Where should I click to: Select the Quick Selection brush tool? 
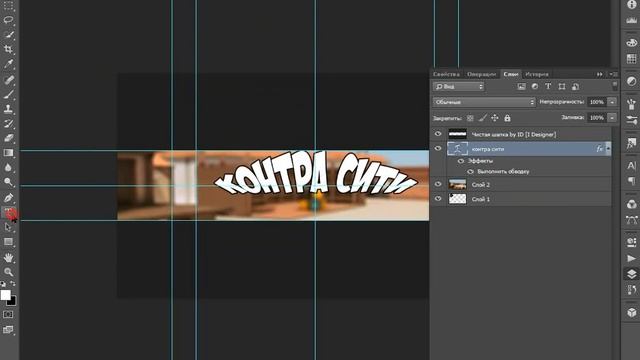pyautogui.click(x=8, y=34)
